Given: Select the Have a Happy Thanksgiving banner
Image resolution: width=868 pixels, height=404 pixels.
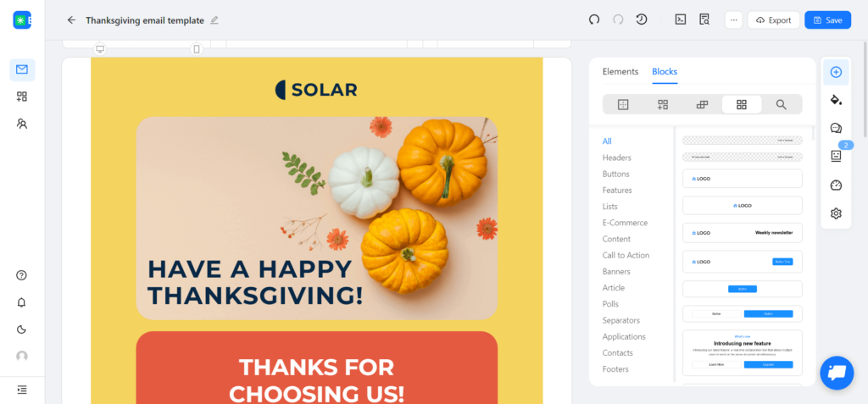Looking at the screenshot, I should click(317, 218).
